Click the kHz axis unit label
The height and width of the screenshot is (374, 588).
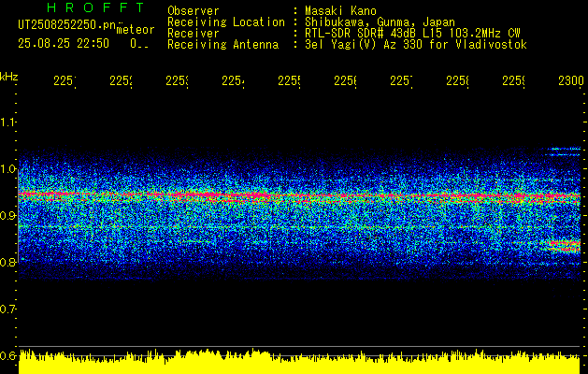(x=9, y=76)
